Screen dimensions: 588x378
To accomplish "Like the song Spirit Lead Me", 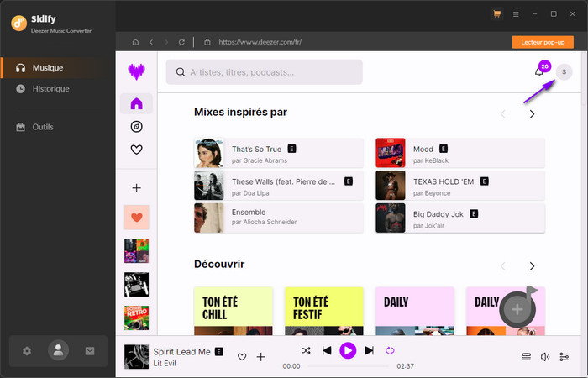I will coord(242,357).
